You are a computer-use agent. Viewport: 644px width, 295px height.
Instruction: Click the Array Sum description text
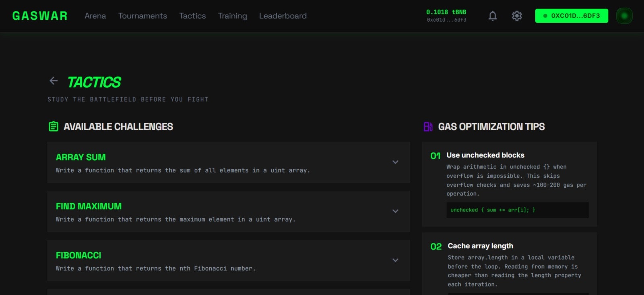click(x=183, y=170)
